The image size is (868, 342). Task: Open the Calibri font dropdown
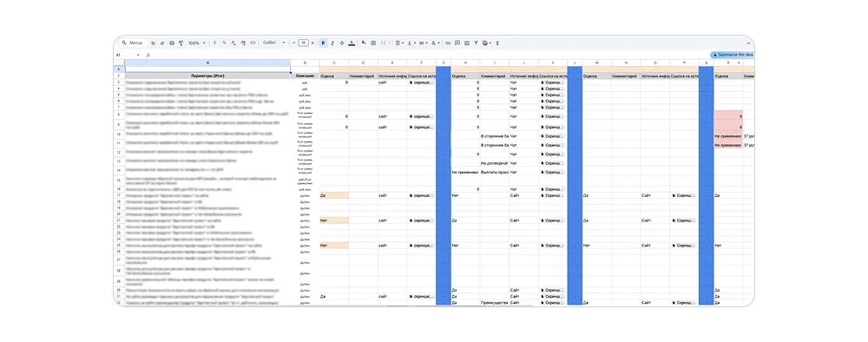[x=274, y=43]
